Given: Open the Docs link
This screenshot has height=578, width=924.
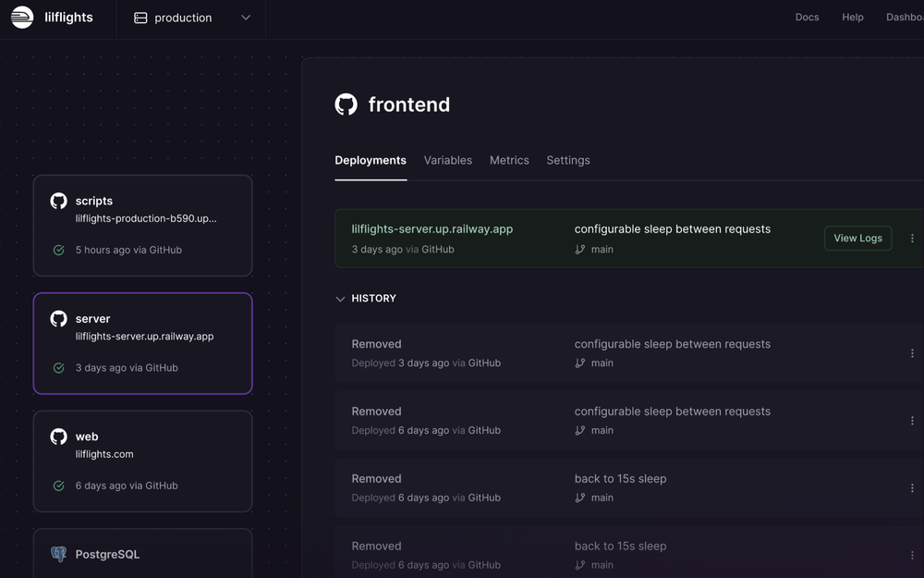Looking at the screenshot, I should [807, 18].
